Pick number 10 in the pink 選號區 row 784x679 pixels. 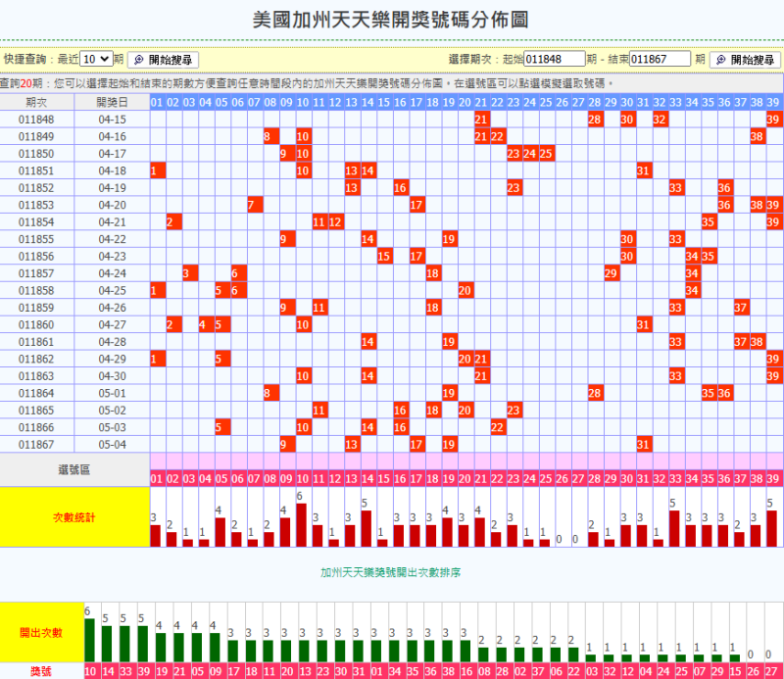click(303, 478)
